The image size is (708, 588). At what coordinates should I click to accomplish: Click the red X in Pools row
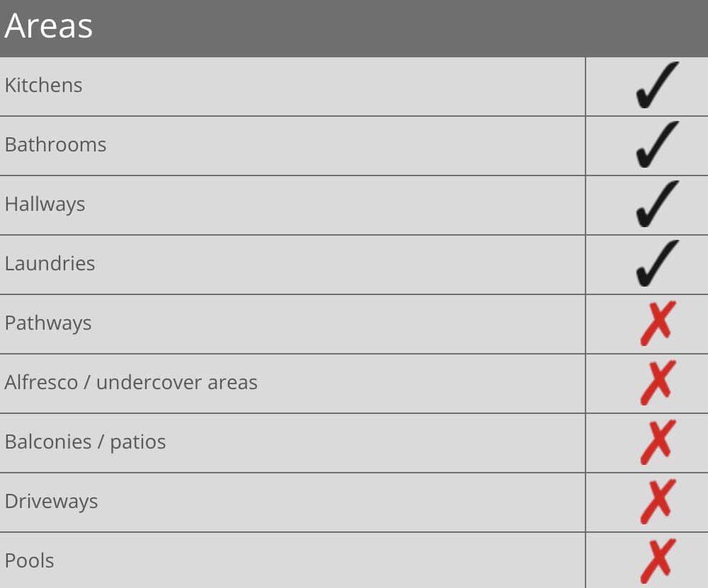pyautogui.click(x=658, y=561)
